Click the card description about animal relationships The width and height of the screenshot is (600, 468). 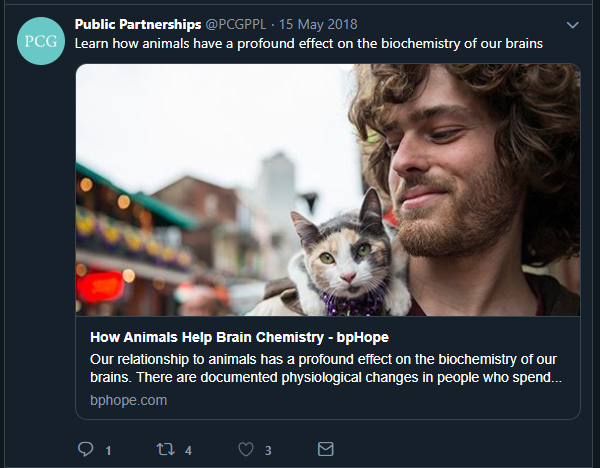click(323, 368)
